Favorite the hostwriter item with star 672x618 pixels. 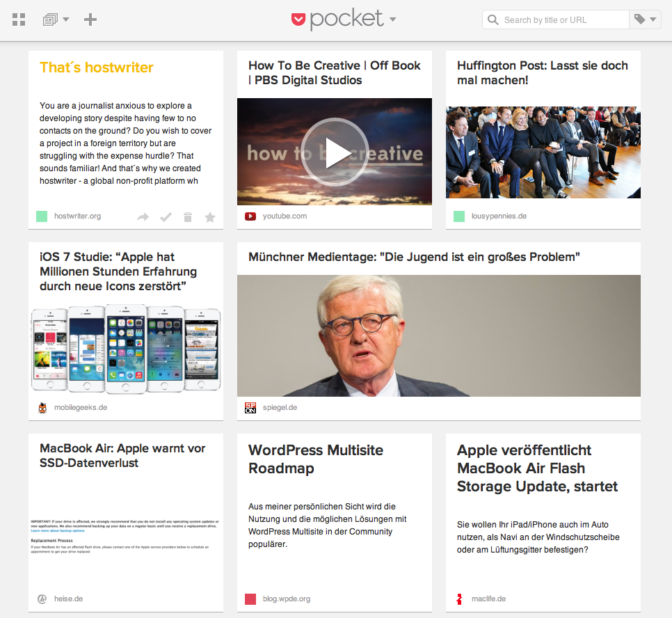click(210, 217)
